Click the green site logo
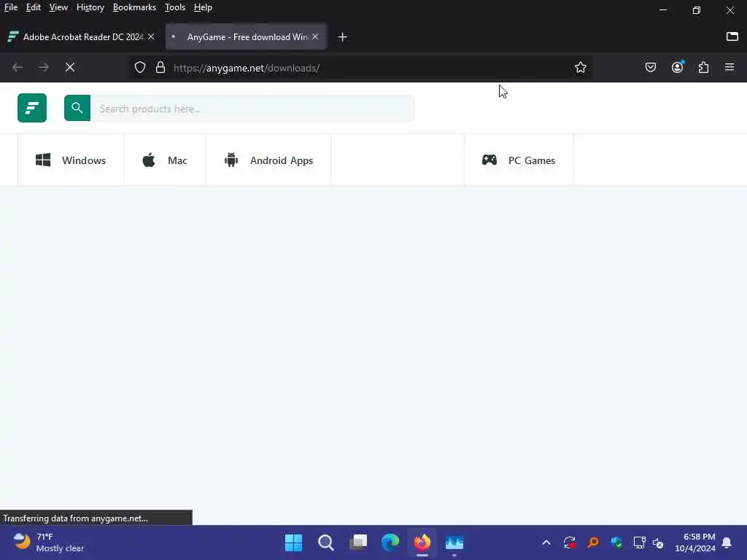 point(32,108)
